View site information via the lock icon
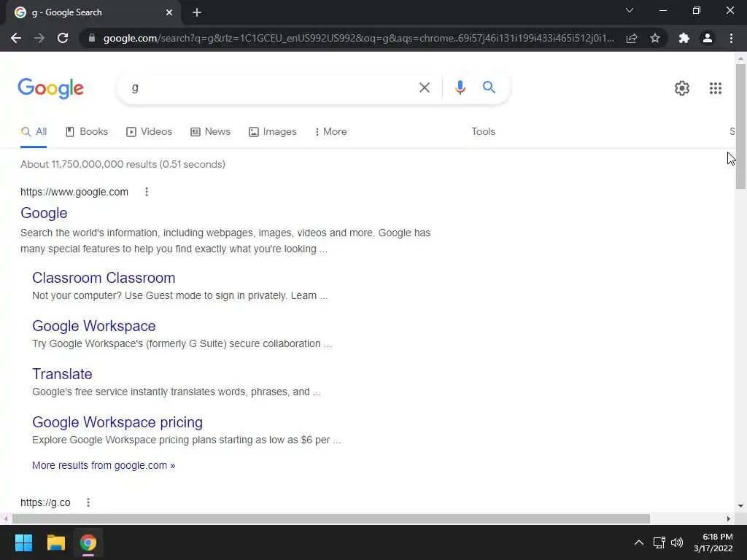 pos(92,38)
